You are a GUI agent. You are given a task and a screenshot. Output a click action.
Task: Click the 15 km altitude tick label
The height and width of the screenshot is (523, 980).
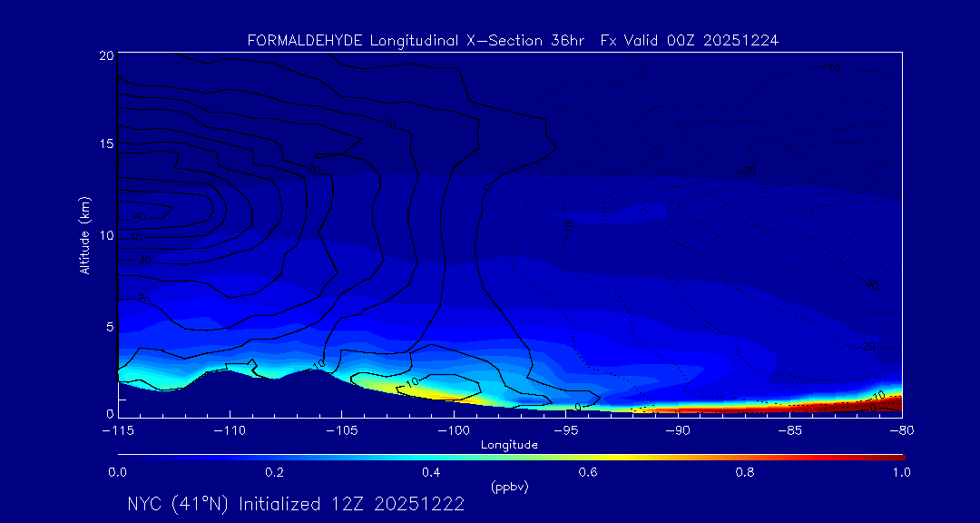pos(104,144)
